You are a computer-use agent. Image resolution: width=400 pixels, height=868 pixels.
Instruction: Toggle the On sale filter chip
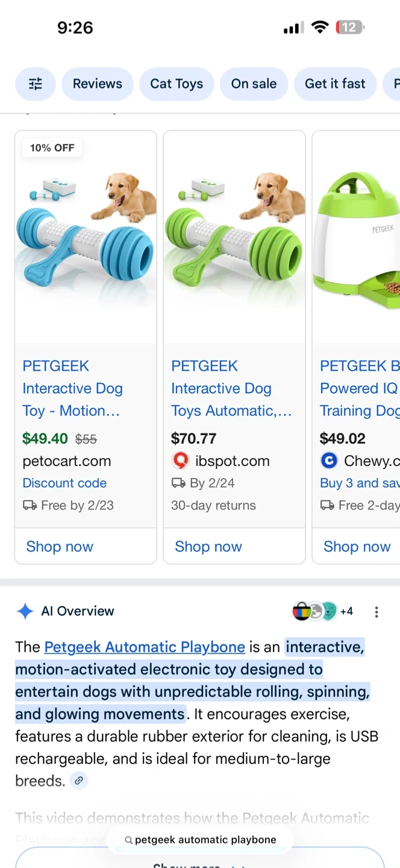click(254, 84)
